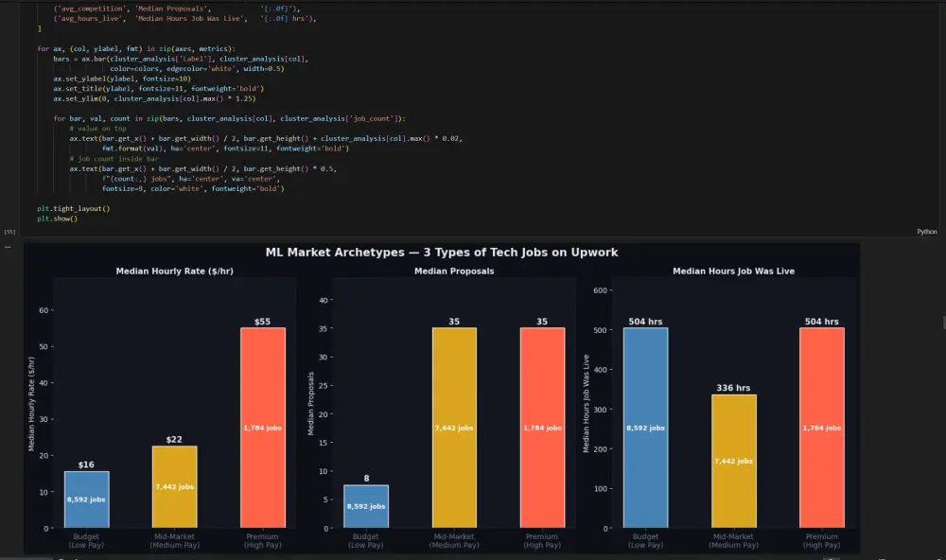The width and height of the screenshot is (946, 560).
Task: Click '1,784 jobs' in the hours live chart
Action: [821, 428]
